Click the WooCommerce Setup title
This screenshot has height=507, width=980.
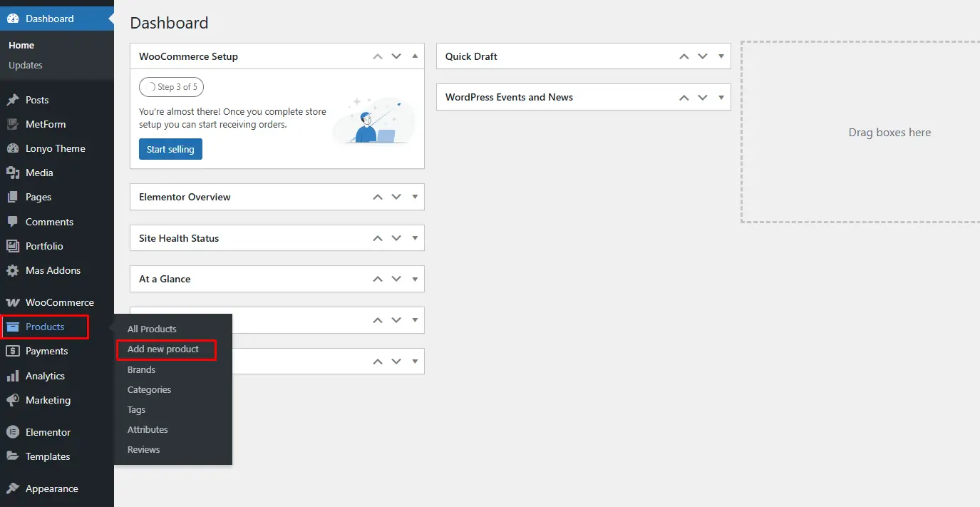(x=188, y=56)
